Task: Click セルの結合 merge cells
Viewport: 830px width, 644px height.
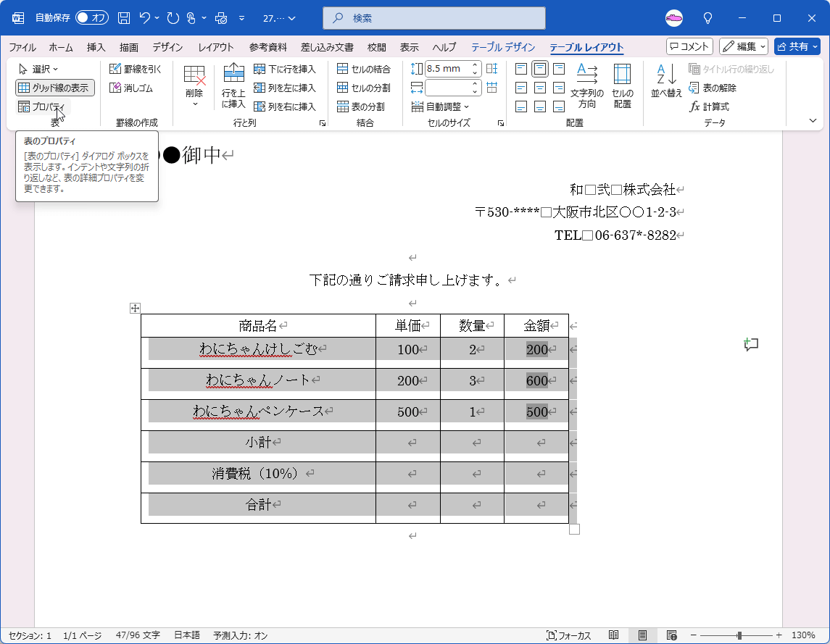Action: pyautogui.click(x=364, y=69)
